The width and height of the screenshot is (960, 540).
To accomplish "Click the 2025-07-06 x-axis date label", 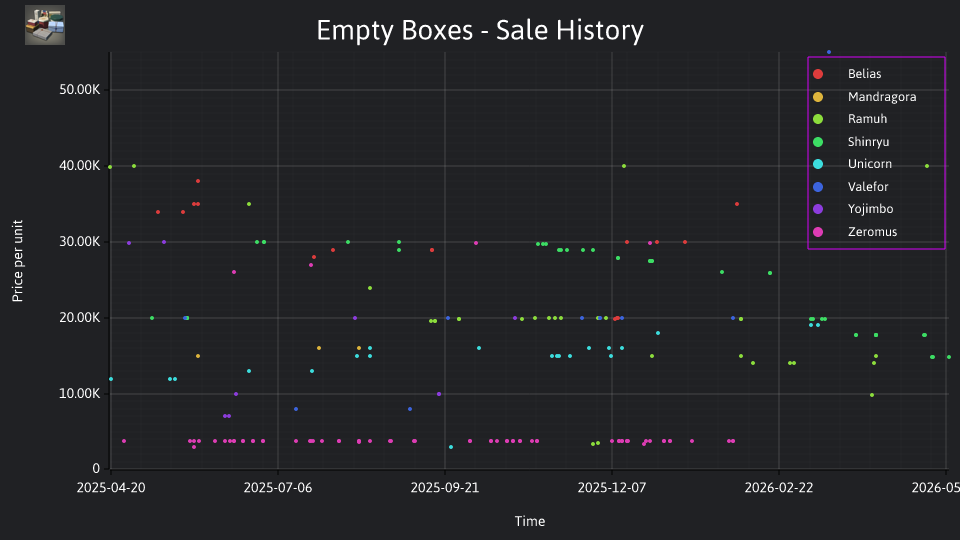I will coord(278,487).
